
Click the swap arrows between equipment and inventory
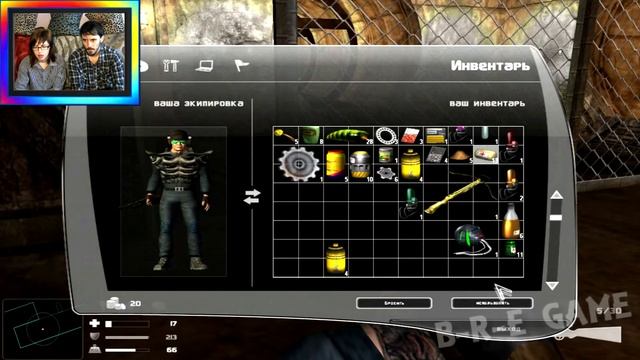point(252,196)
